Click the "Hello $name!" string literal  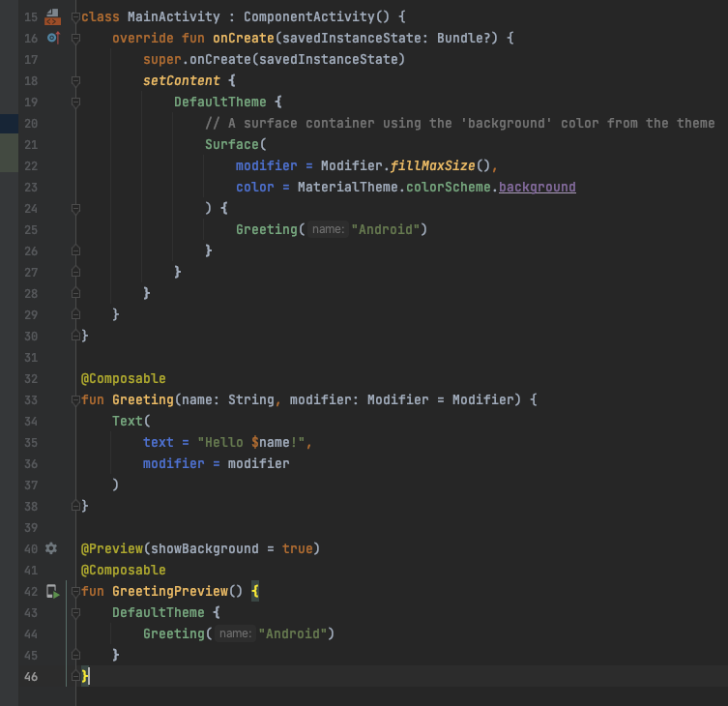coord(250,443)
